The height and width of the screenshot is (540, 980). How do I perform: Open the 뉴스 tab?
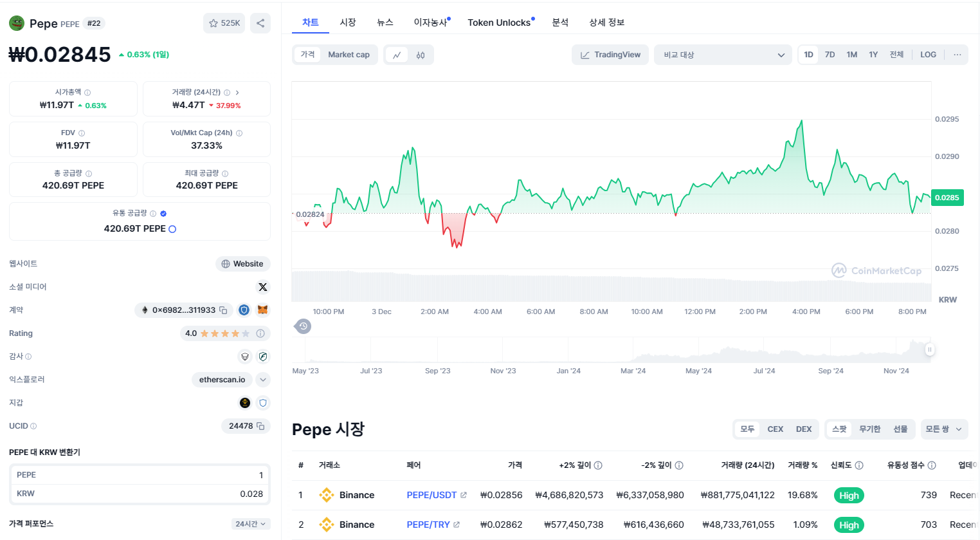(x=385, y=23)
